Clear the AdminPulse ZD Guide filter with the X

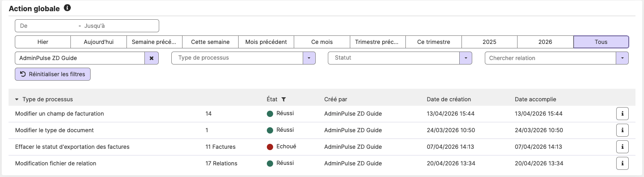pyautogui.click(x=151, y=58)
